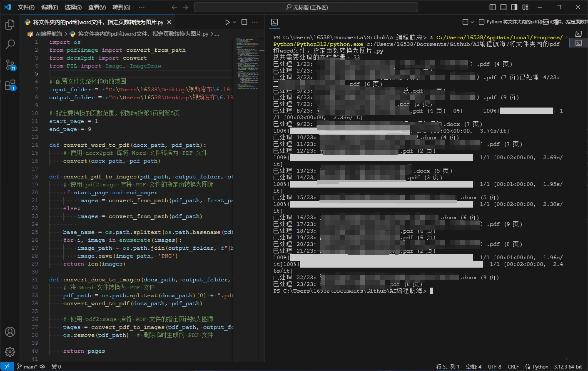Split the editor to the right
The image size is (588, 371).
[244, 22]
